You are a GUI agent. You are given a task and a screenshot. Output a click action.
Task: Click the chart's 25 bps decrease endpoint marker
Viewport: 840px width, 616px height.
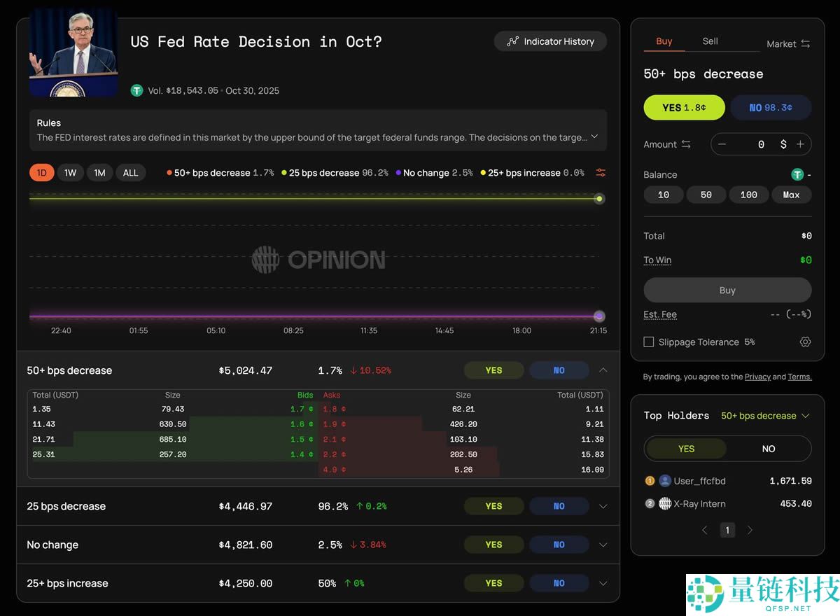click(x=599, y=199)
